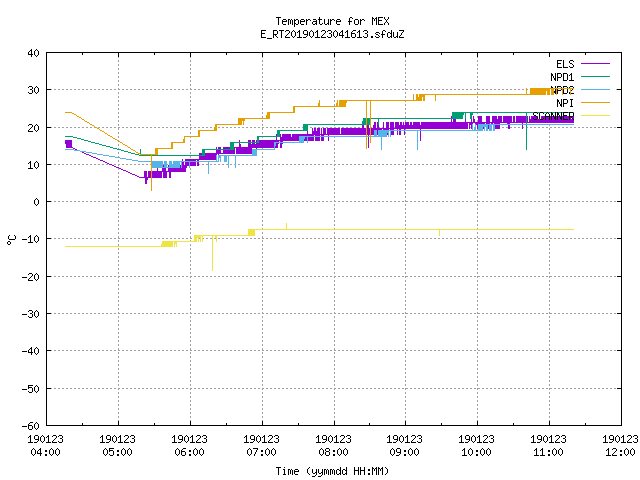This screenshot has width=640, height=480.
Task: Click the blue NPD2 legend line sample
Action: [x=595, y=89]
